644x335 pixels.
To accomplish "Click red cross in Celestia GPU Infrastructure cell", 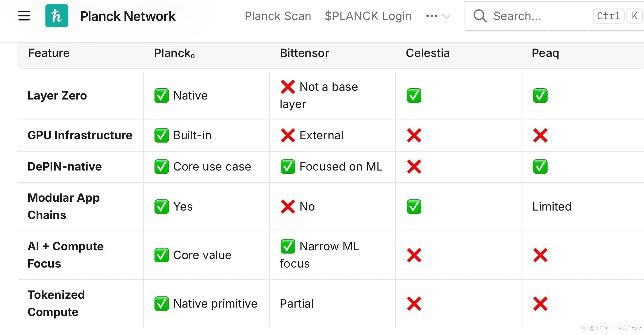I will pos(414,135).
